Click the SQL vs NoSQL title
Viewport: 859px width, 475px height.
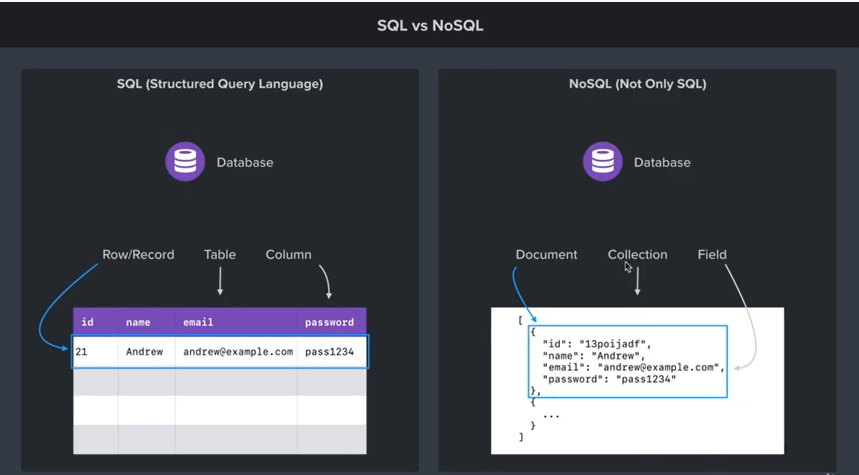429,25
